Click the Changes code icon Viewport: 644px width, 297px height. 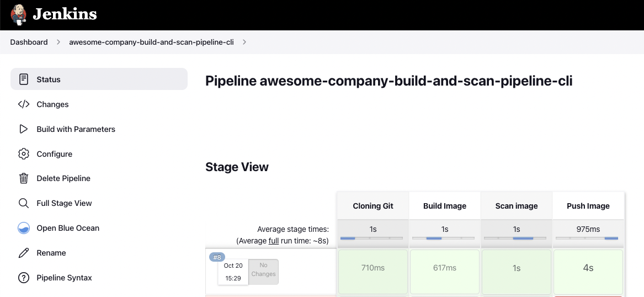(x=24, y=104)
